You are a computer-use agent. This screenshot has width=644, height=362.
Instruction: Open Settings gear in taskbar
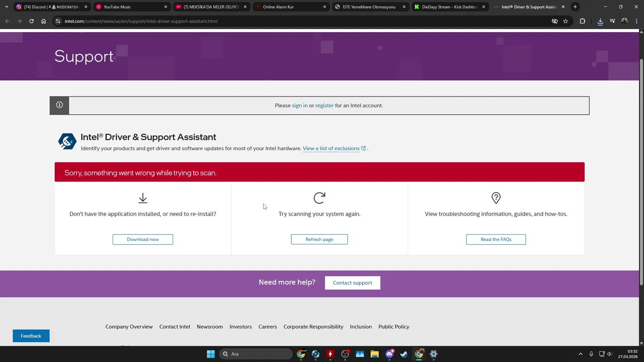point(434,354)
